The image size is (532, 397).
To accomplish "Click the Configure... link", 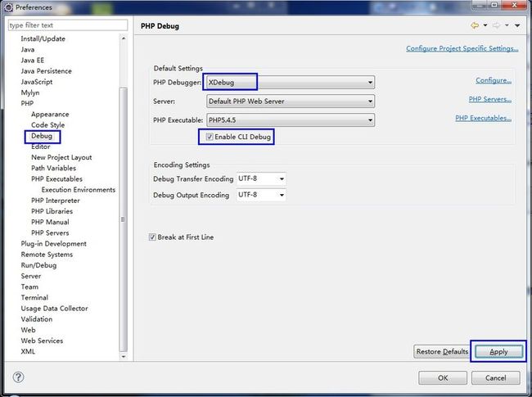I will (494, 80).
